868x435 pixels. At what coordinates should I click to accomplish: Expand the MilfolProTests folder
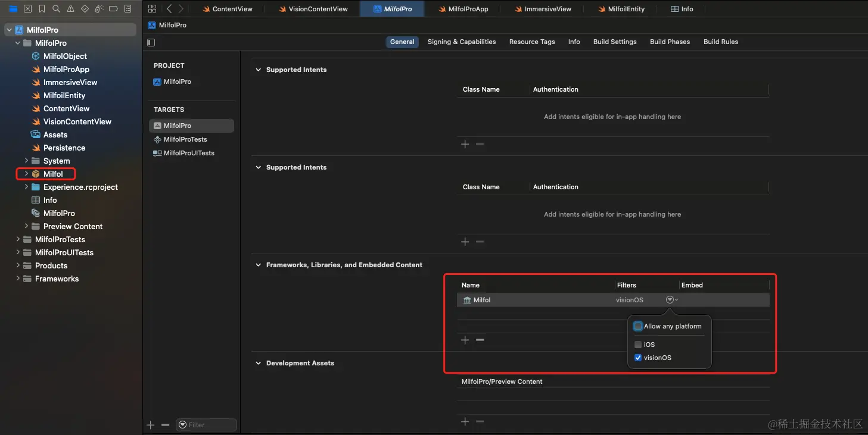pos(18,239)
